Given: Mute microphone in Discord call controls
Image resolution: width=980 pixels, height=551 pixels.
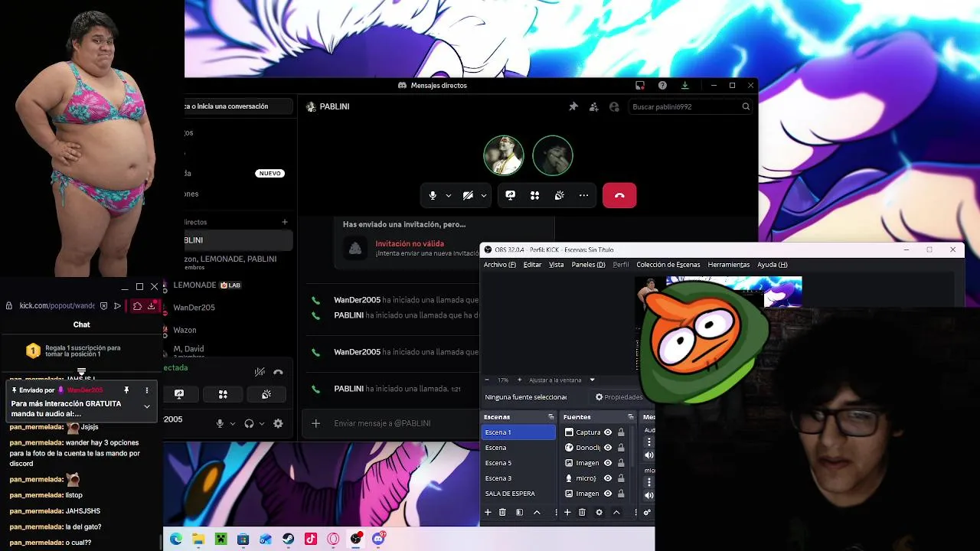Looking at the screenshot, I should tap(433, 196).
